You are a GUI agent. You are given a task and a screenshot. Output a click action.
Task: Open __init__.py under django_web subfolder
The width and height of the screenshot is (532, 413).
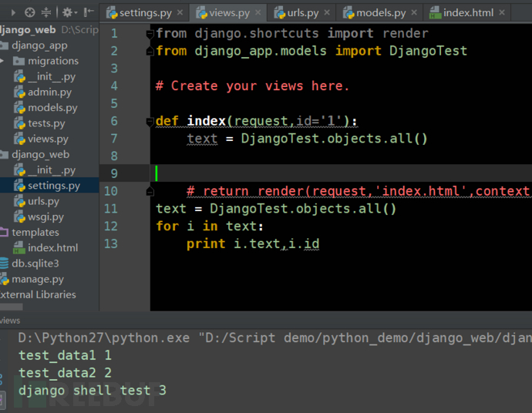coord(45,170)
